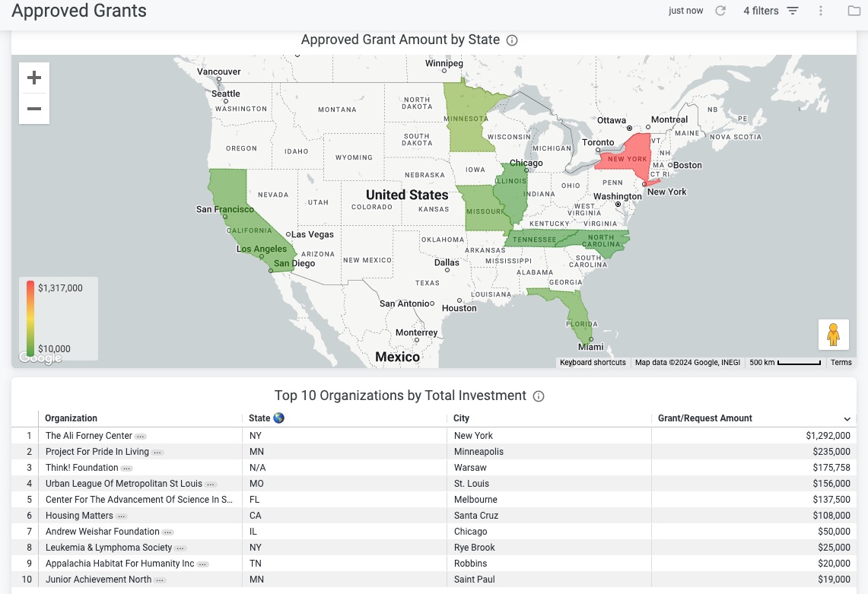Image resolution: width=868 pixels, height=594 pixels.
Task: Open ellipsis next to Junior Achievement North
Action: [160, 580]
